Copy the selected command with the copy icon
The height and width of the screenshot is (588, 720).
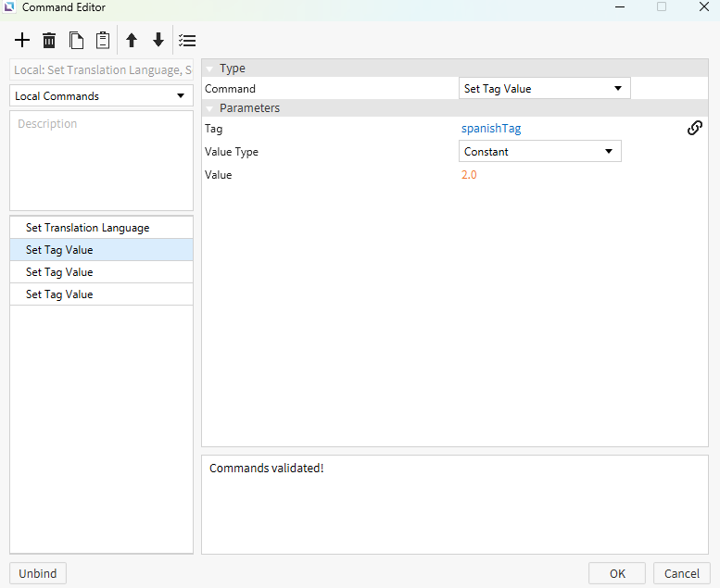click(76, 41)
